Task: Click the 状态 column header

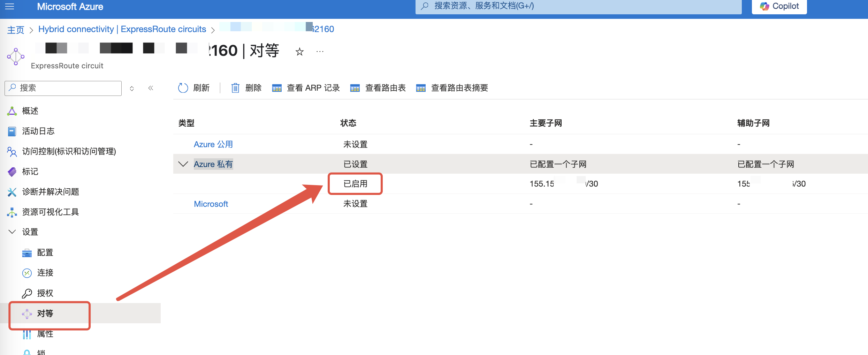Action: coord(348,123)
